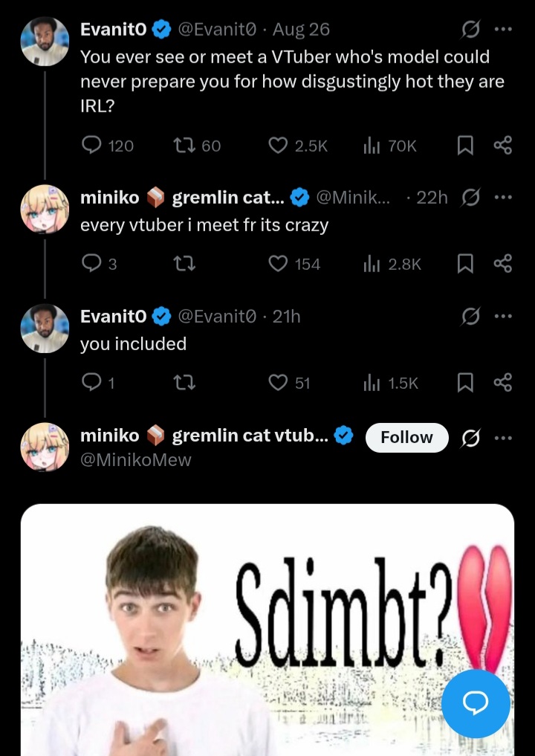Viewport: 535px width, 756px height.
Task: Open the @MinikoMew profile handle
Action: (x=135, y=460)
